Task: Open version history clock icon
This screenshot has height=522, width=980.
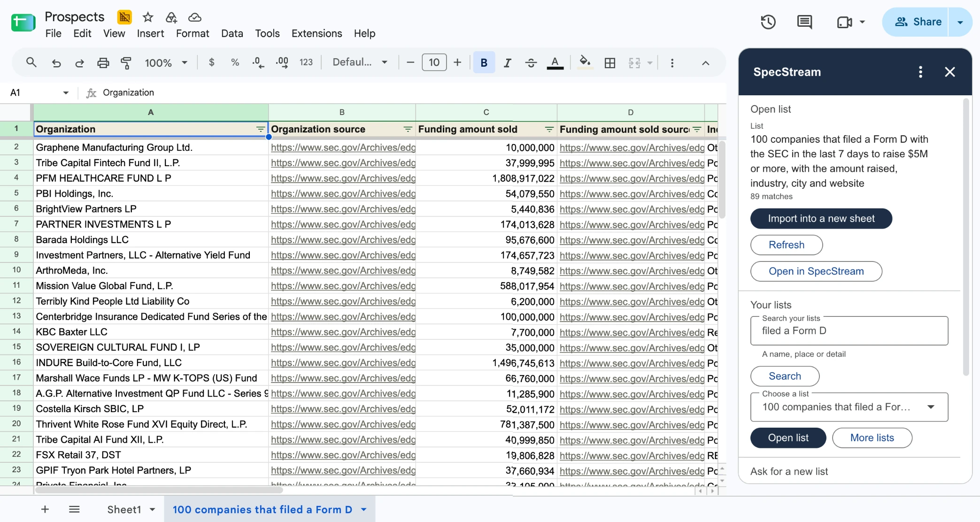Action: tap(768, 22)
